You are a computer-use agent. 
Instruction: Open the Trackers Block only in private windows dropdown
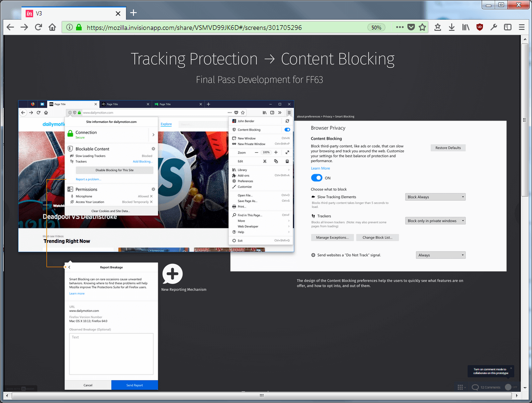coord(435,221)
